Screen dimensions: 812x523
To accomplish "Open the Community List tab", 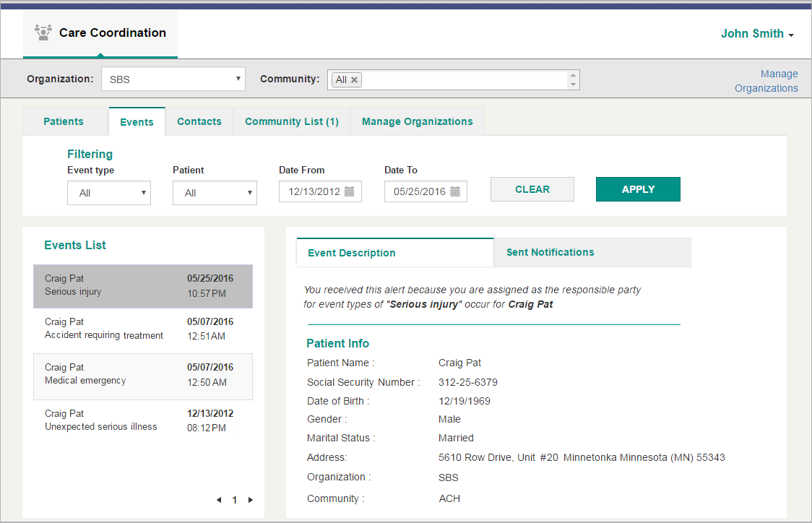I will coord(291,121).
